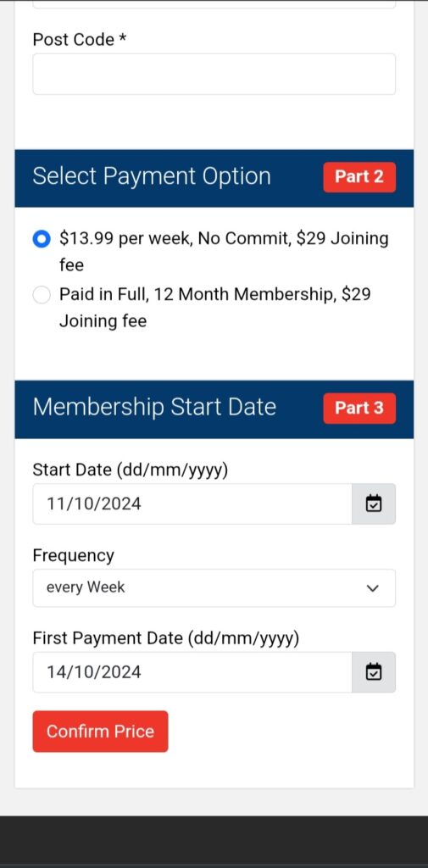Click the red Part 2 badge
The image size is (428, 868).
pos(359,177)
